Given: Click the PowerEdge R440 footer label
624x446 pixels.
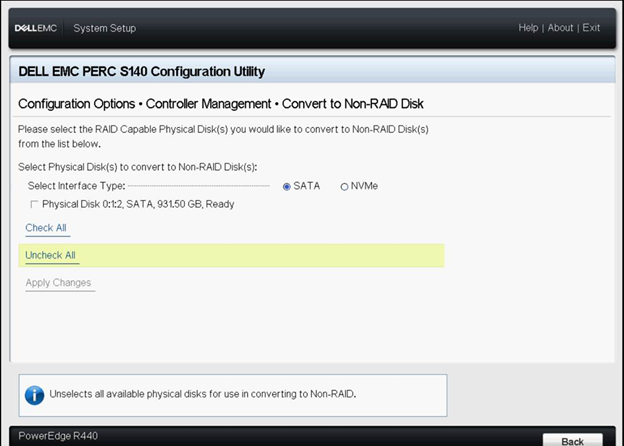Looking at the screenshot, I should click(x=58, y=436).
